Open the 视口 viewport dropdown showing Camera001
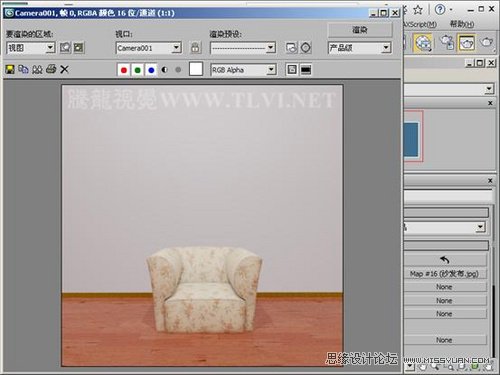Image resolution: width=500 pixels, height=375 pixels. tap(149, 48)
